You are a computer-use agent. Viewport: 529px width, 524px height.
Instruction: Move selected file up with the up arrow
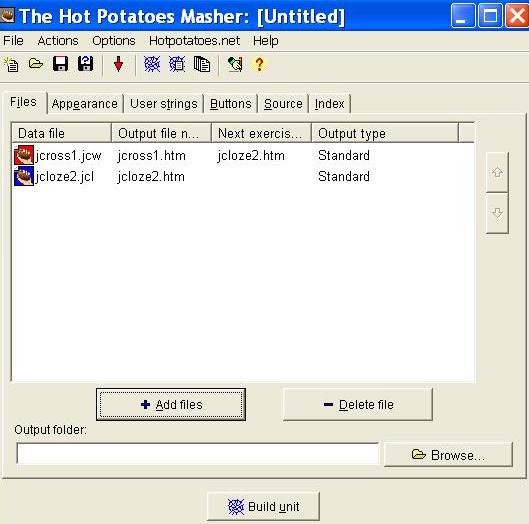[x=497, y=172]
